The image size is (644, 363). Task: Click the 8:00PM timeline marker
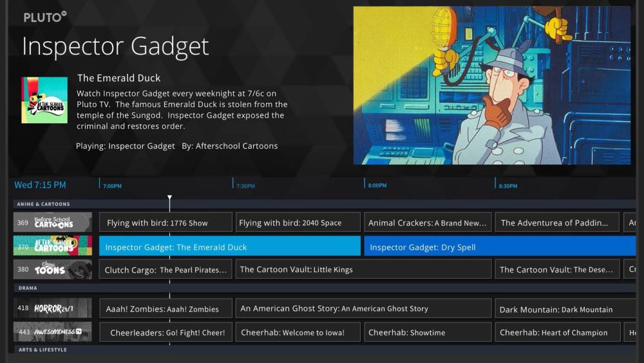pyautogui.click(x=377, y=185)
